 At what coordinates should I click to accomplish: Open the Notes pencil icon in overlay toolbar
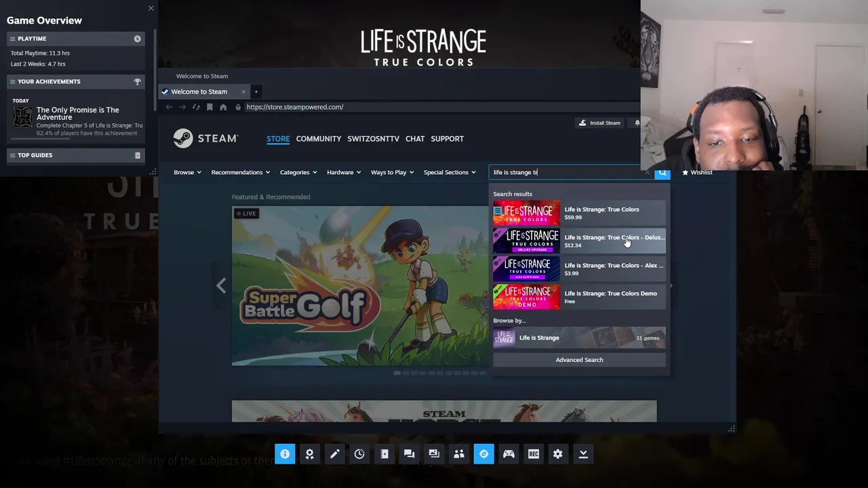(334, 454)
